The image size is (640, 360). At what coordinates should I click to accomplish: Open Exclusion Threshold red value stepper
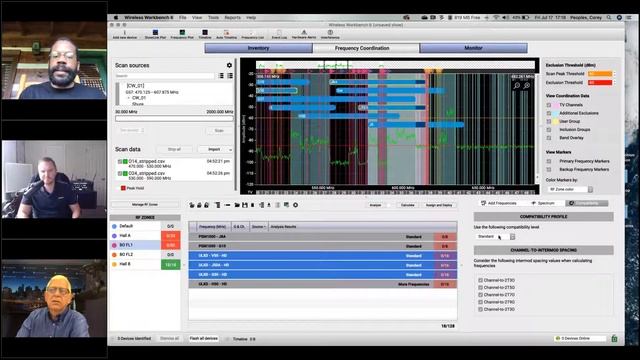[614, 82]
